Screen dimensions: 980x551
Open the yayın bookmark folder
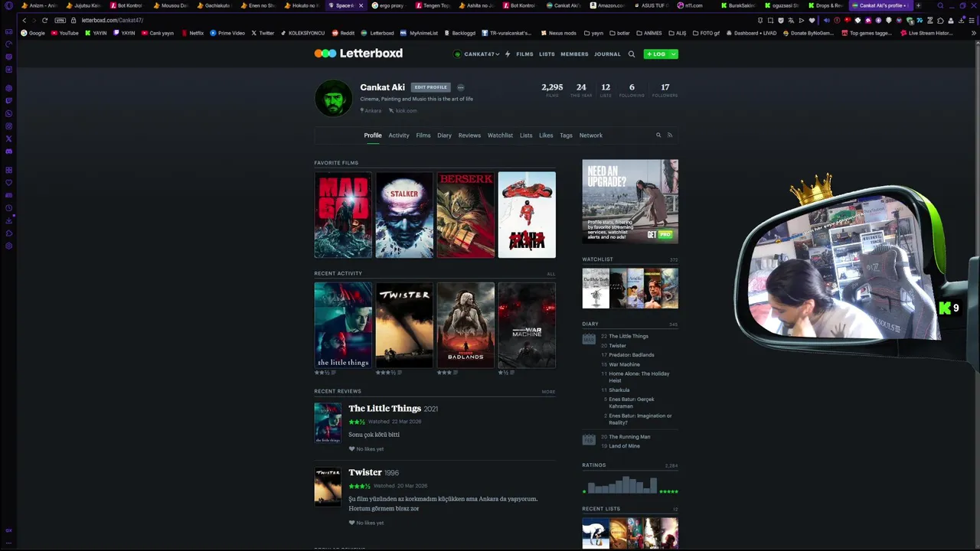pos(595,33)
